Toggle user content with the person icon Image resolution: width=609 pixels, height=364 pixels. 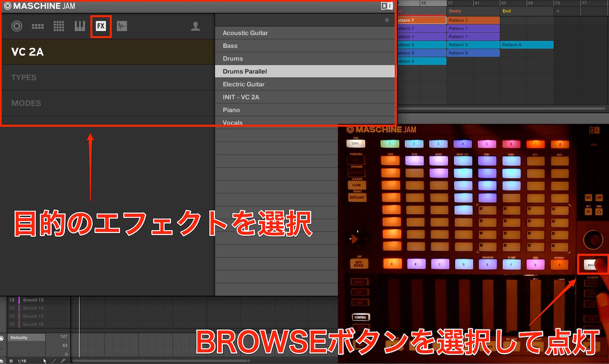point(195,26)
